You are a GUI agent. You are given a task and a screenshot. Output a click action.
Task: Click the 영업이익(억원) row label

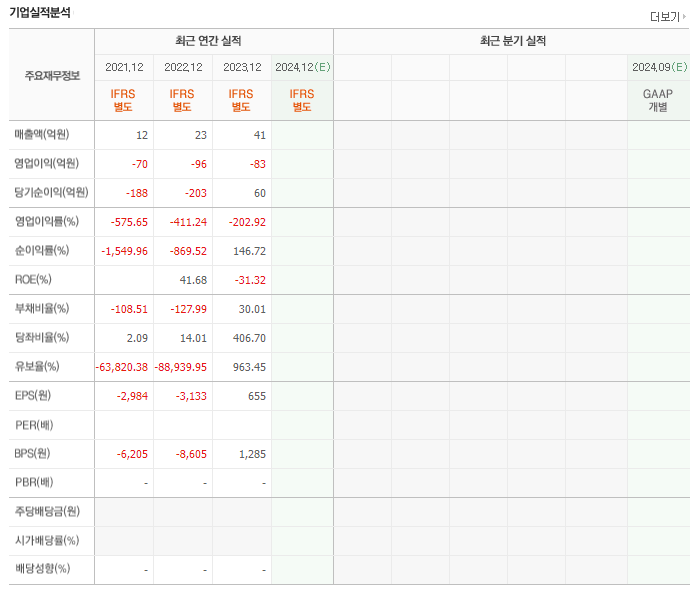[47, 163]
